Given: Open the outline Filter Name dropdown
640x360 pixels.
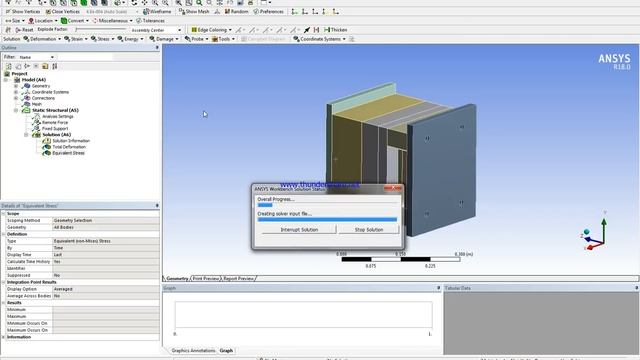Looking at the screenshot, I should pyautogui.click(x=36, y=57).
